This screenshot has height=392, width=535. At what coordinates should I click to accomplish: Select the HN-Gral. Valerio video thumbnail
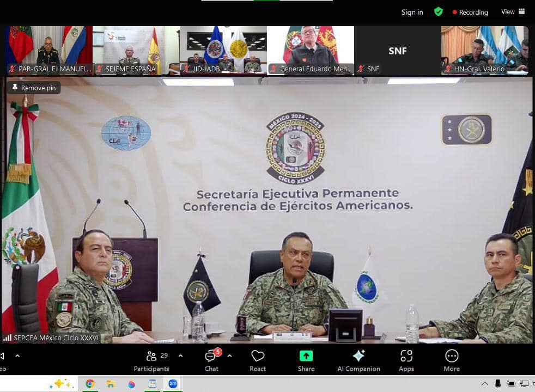[485, 51]
